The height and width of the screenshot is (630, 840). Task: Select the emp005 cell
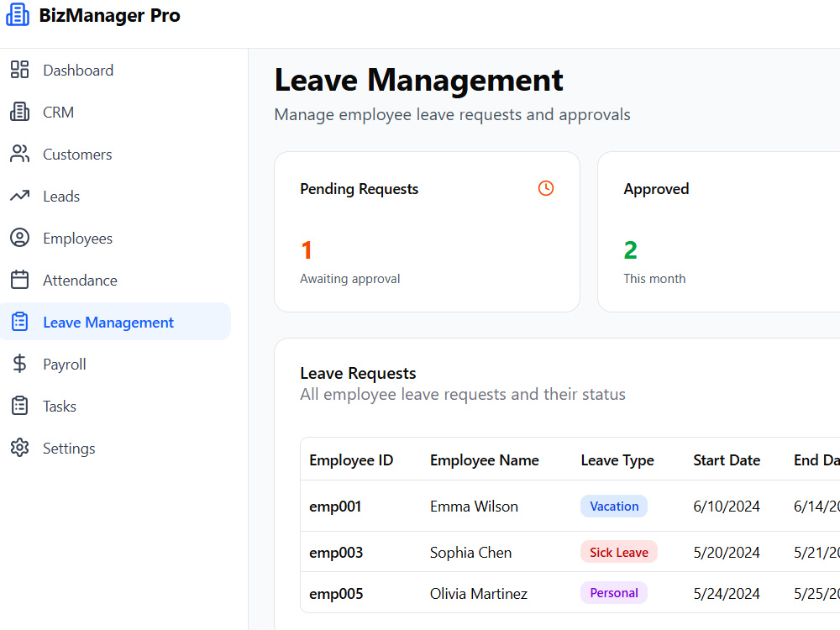336,594
